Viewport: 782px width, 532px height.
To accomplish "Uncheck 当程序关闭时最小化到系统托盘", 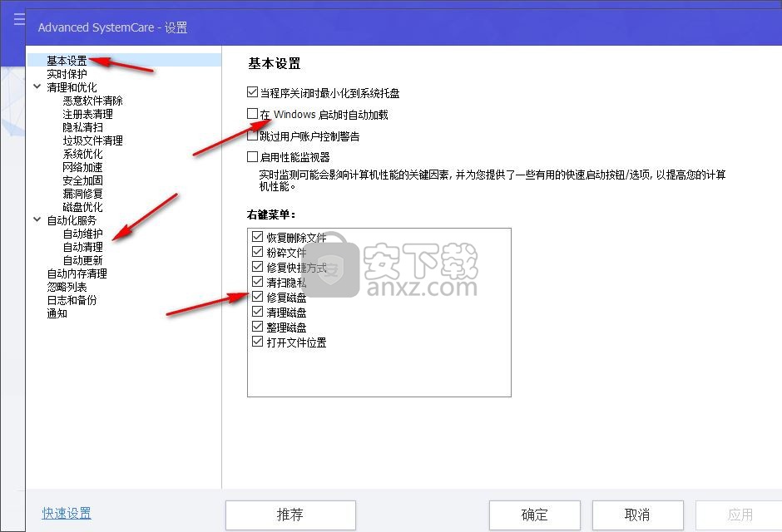I will click(x=253, y=93).
